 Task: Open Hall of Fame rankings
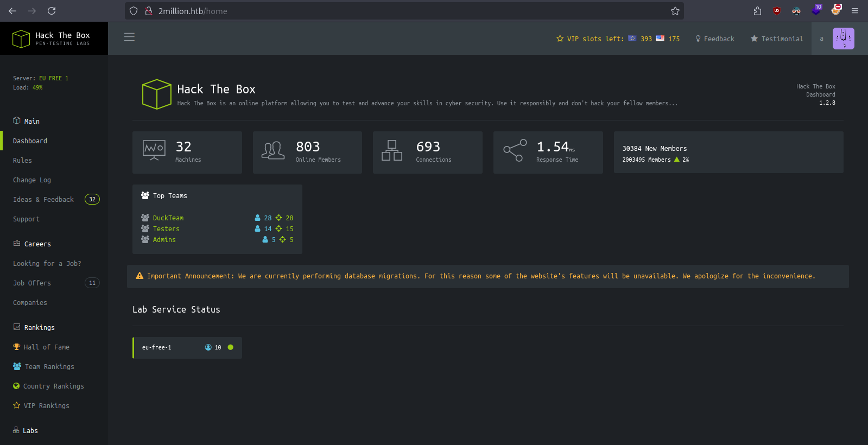tap(41, 347)
